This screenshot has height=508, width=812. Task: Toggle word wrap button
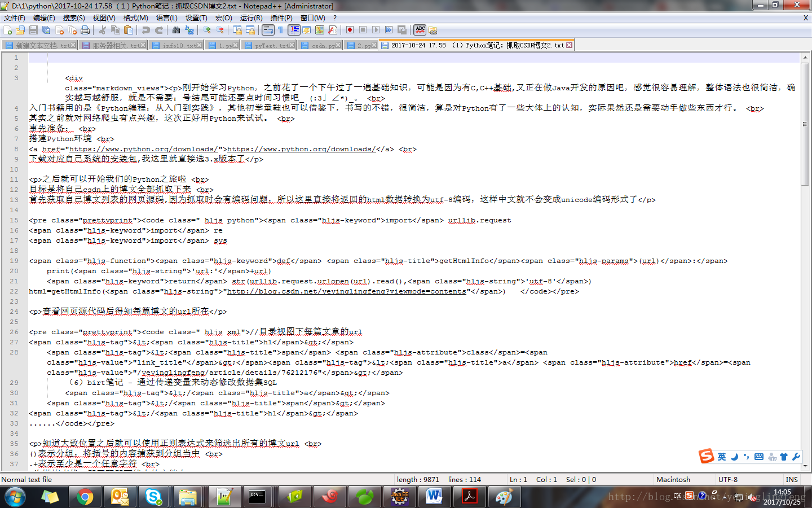pos(268,30)
